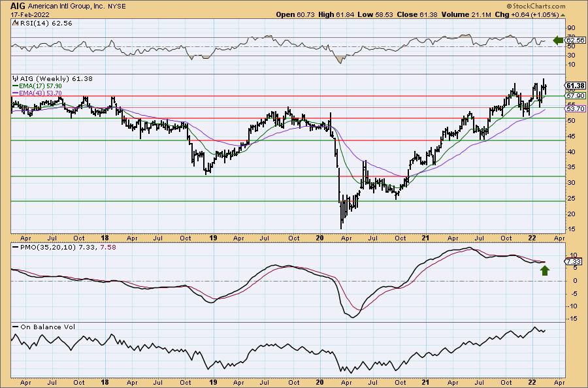The width and height of the screenshot is (588, 388).
Task: Click the purple line swatch beside EMA(43)
Action: (16, 93)
